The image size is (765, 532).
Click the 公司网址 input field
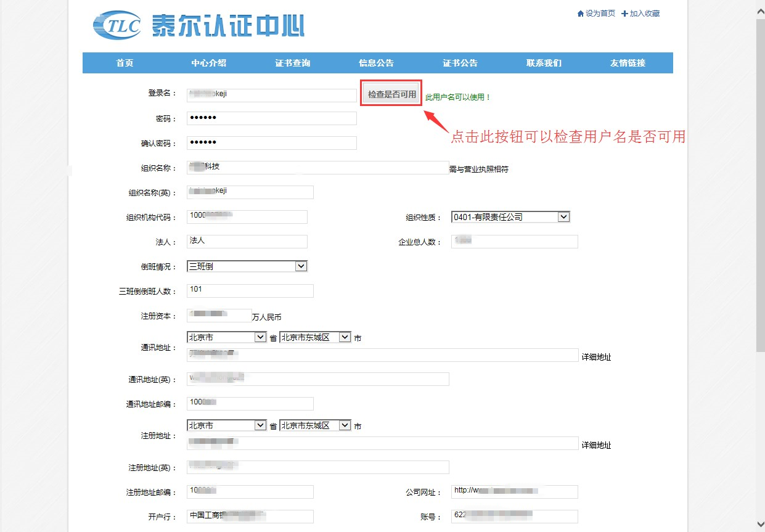coord(514,491)
